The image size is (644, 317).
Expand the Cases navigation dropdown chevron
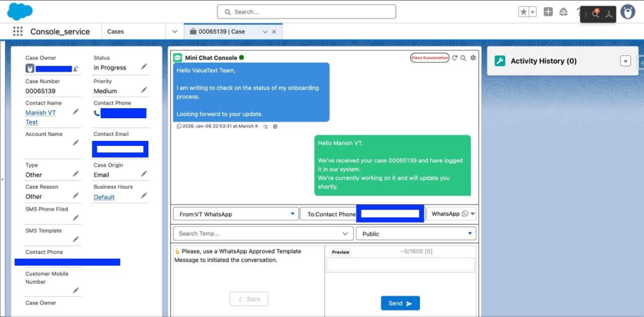pos(175,31)
